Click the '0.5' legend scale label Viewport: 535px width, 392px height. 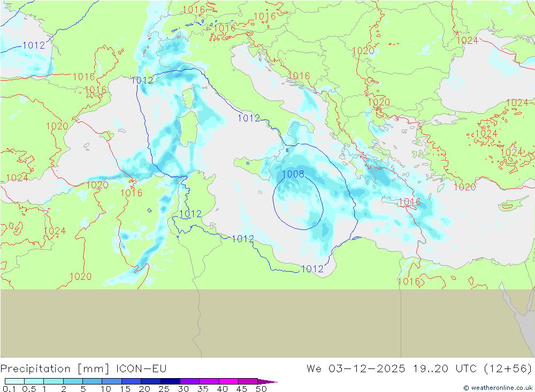tap(29, 389)
